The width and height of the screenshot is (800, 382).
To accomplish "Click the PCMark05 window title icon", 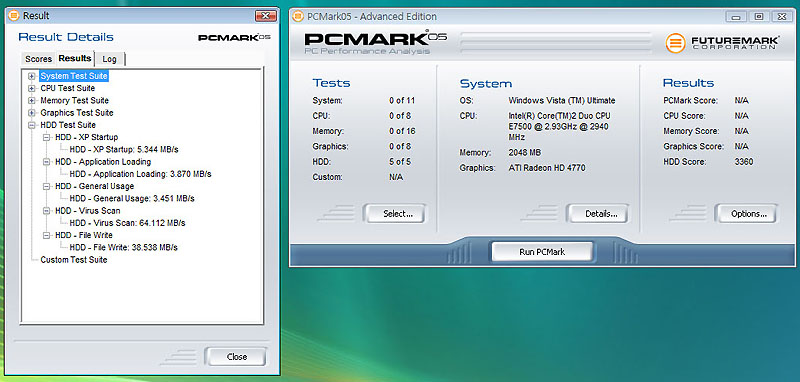I will click(x=297, y=16).
